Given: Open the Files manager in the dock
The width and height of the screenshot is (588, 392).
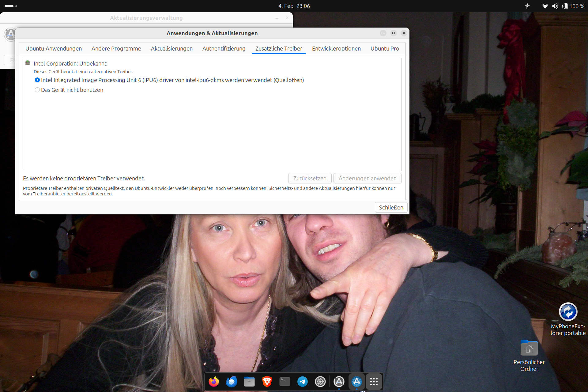Looking at the screenshot, I should [249, 382].
